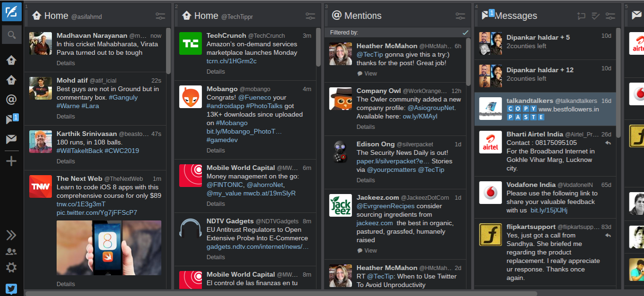Viewport: 644px width, 296px height.
Task: Open the Accounts people icon
Action: pos(11,252)
